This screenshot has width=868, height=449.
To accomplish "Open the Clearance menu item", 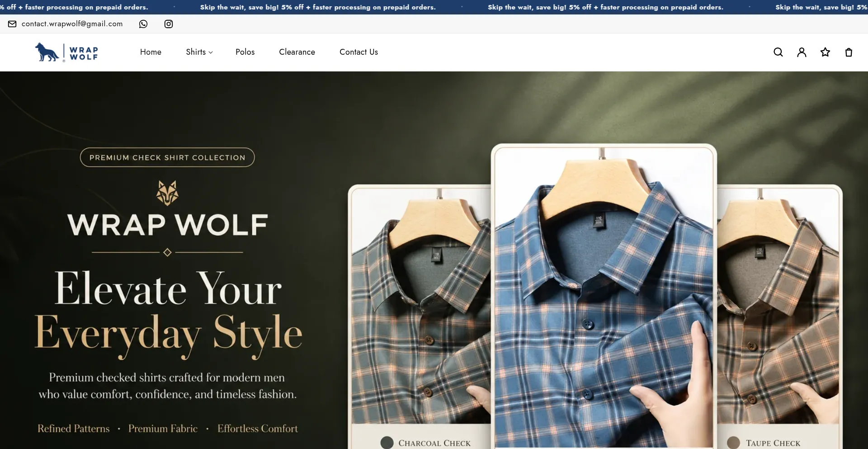I will (x=297, y=52).
